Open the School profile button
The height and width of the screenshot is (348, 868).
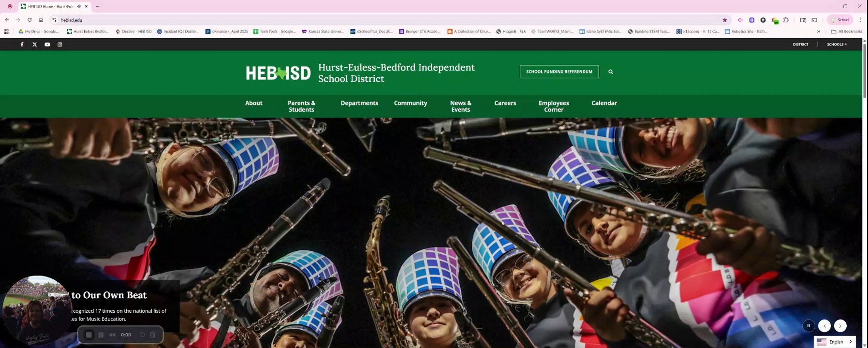pyautogui.click(x=840, y=20)
